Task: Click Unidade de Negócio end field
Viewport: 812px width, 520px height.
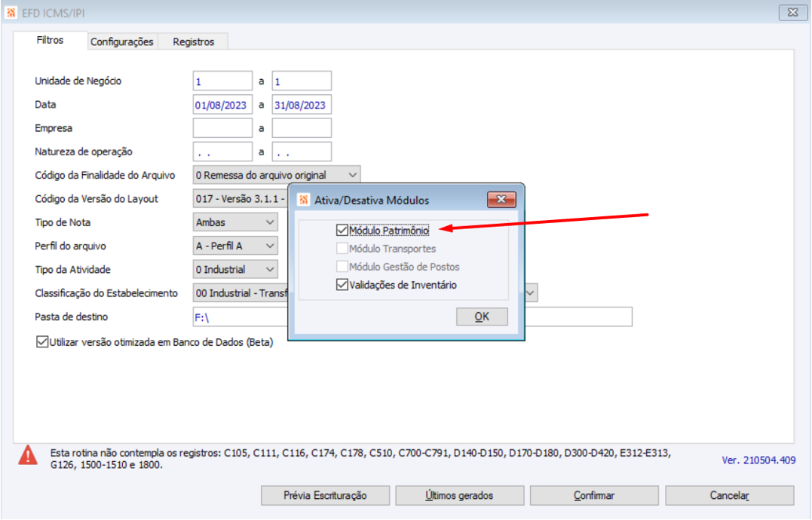Action: pyautogui.click(x=302, y=81)
